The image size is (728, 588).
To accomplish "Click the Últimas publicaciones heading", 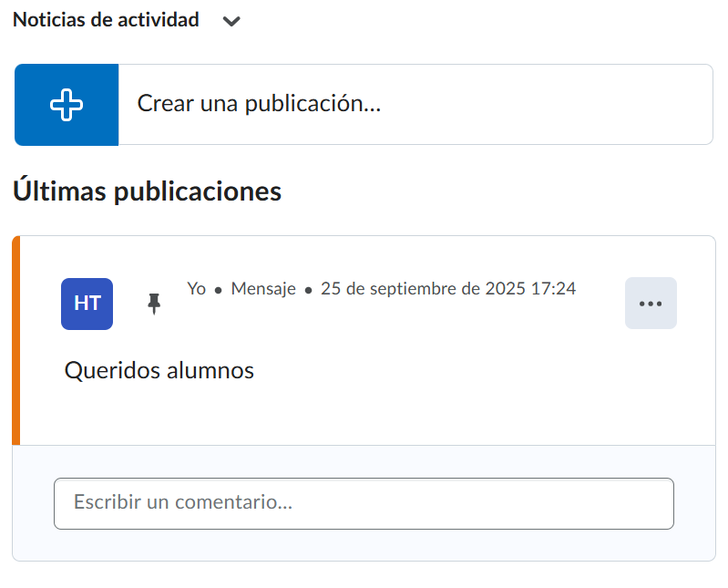I will pyautogui.click(x=147, y=192).
